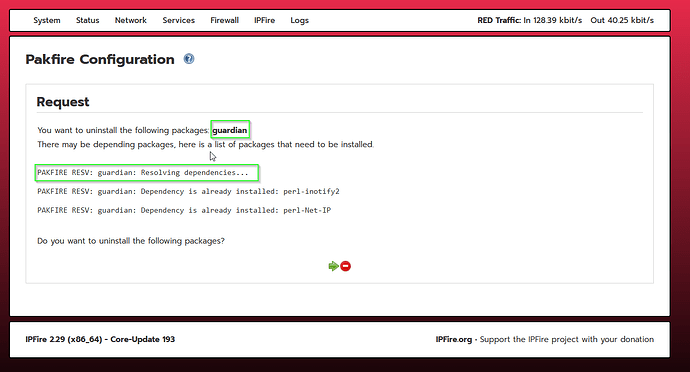Open the Firewall menu
The width and height of the screenshot is (690, 372).
224,20
